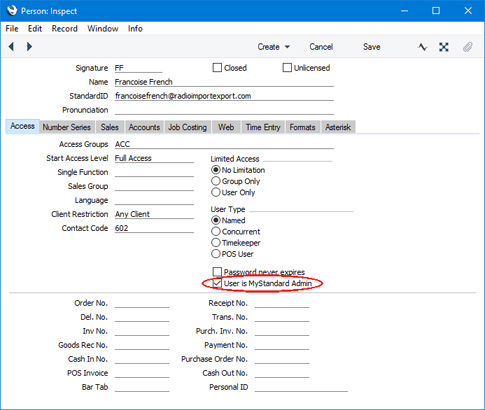
Task: Click the Access Groups field
Action: [x=224, y=144]
